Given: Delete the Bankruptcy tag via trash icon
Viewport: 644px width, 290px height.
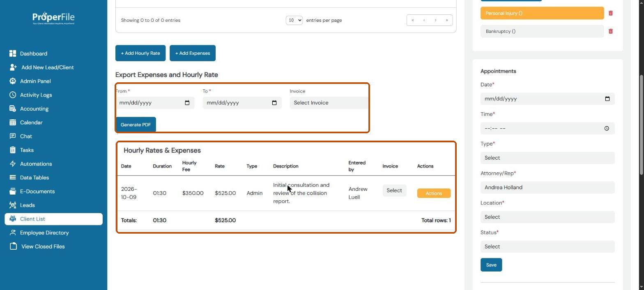Looking at the screenshot, I should tap(611, 31).
